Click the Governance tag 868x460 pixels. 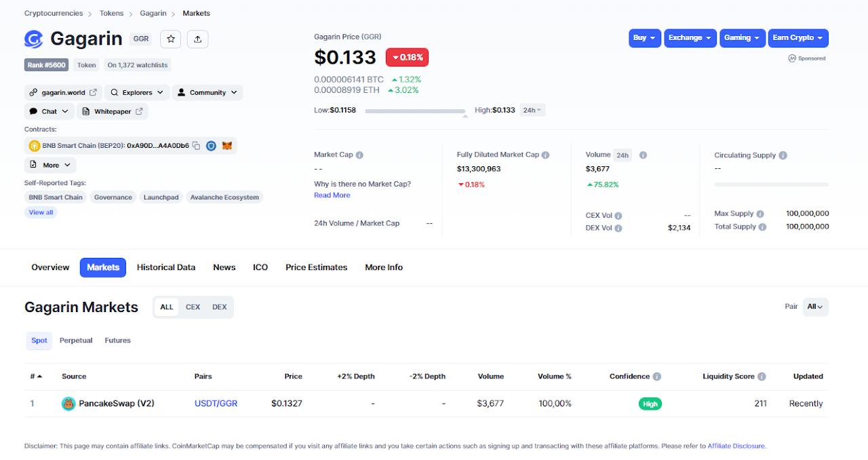point(113,197)
